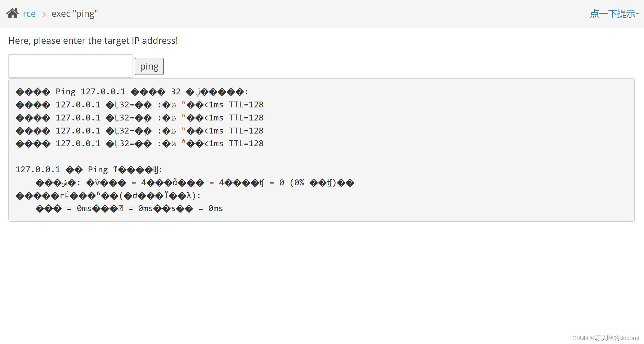The height and width of the screenshot is (344, 644).
Task: Click the breadcrumb chevron separator arrow
Action: coord(44,14)
